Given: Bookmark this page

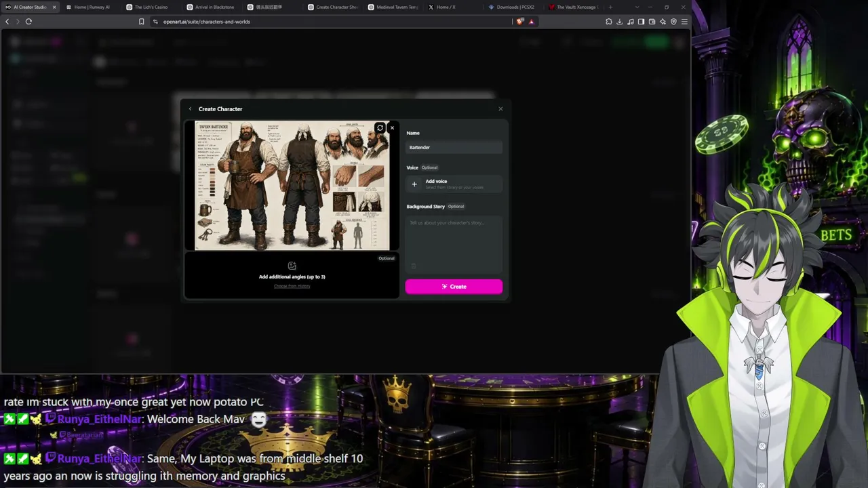Looking at the screenshot, I should [141, 22].
